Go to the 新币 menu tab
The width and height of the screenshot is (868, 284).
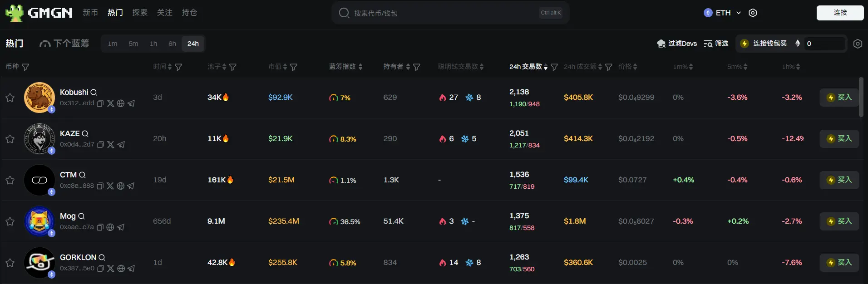pyautogui.click(x=90, y=13)
